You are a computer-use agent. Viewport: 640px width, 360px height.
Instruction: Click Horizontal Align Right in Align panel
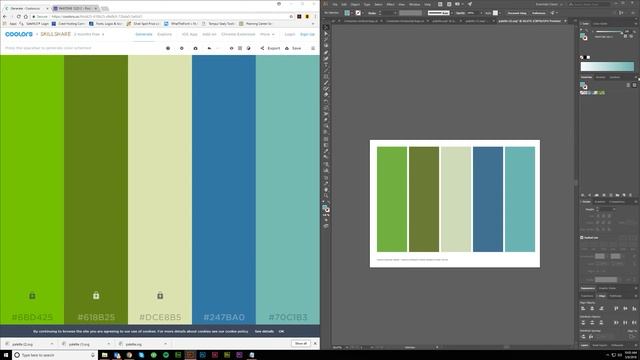601,309
